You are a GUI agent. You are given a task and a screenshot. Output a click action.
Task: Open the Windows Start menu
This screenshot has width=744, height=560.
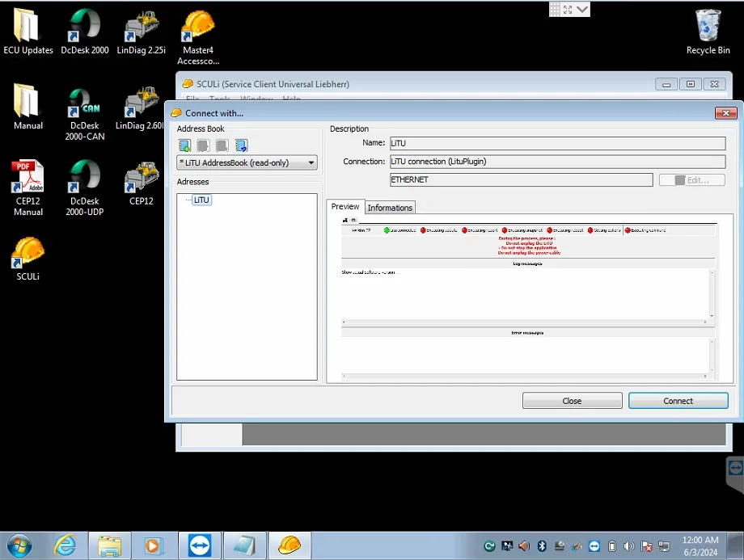tap(19, 545)
